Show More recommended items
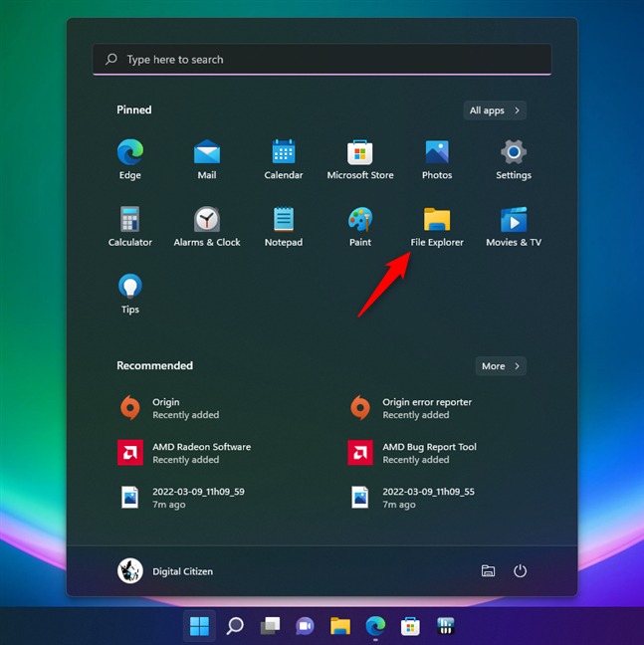Viewport: 644px width, 645px height. coord(501,366)
